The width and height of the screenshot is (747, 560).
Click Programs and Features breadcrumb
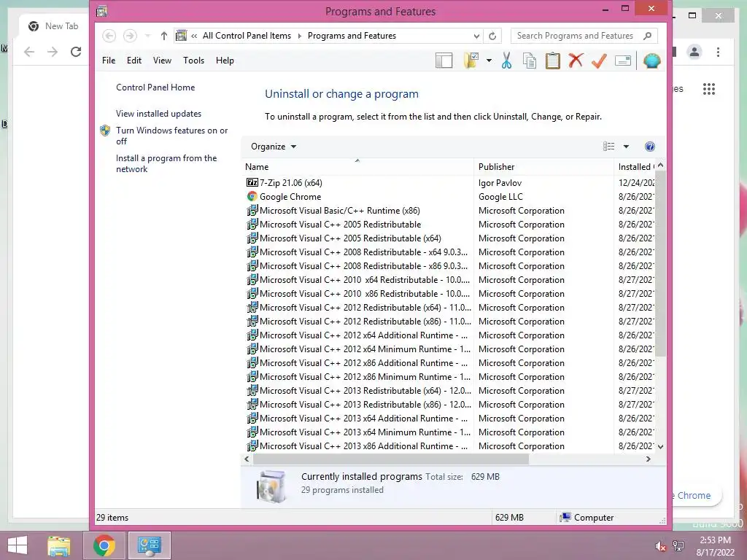[352, 36]
